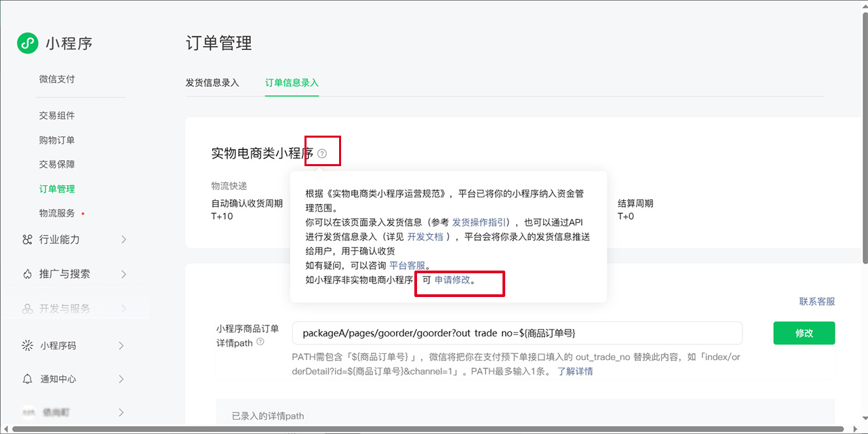Click help icon beside 实物电商类小程序 heading
The image size is (868, 434).
[x=322, y=154]
